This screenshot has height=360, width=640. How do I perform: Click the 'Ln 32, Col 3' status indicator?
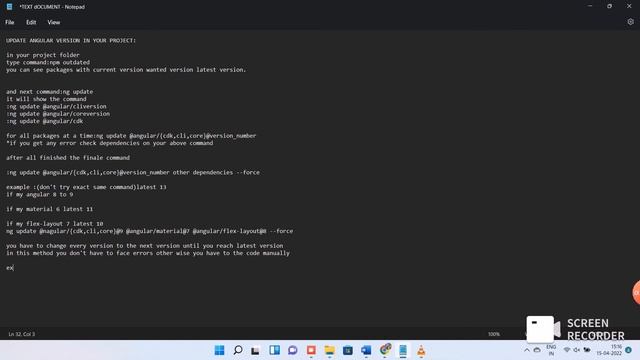tap(22, 334)
